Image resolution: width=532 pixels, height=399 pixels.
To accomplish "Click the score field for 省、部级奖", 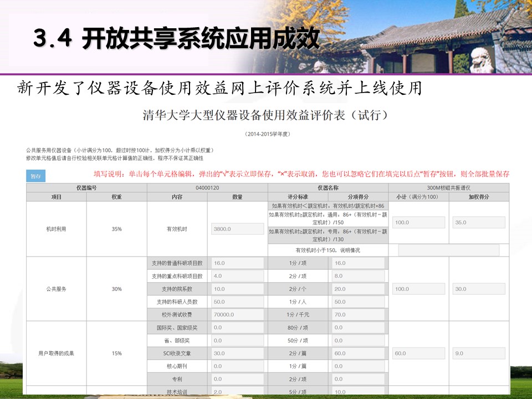I will tap(359, 340).
